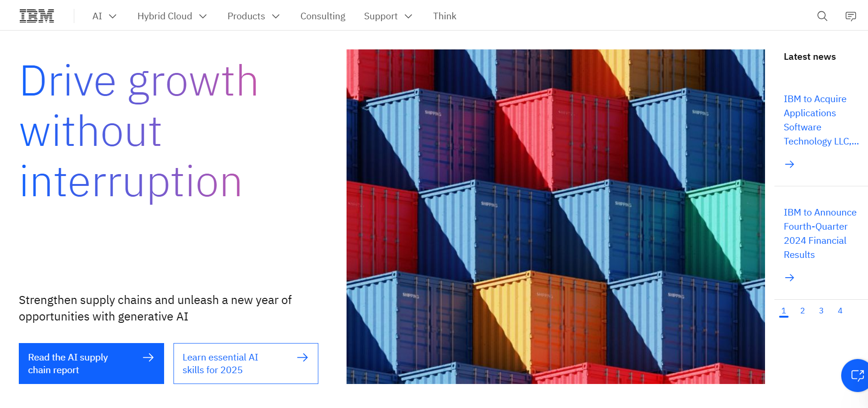Select news page 1
Screen dimensions: 868x408
pyautogui.click(x=783, y=311)
